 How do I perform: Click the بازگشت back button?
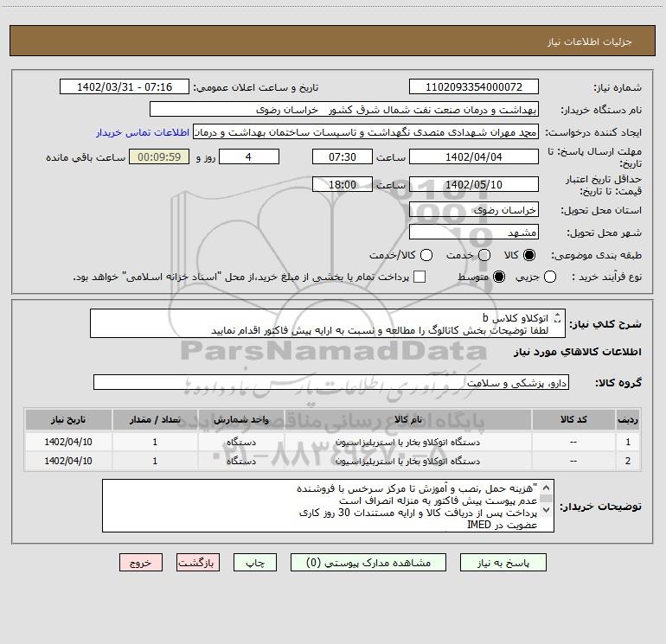coord(198,563)
